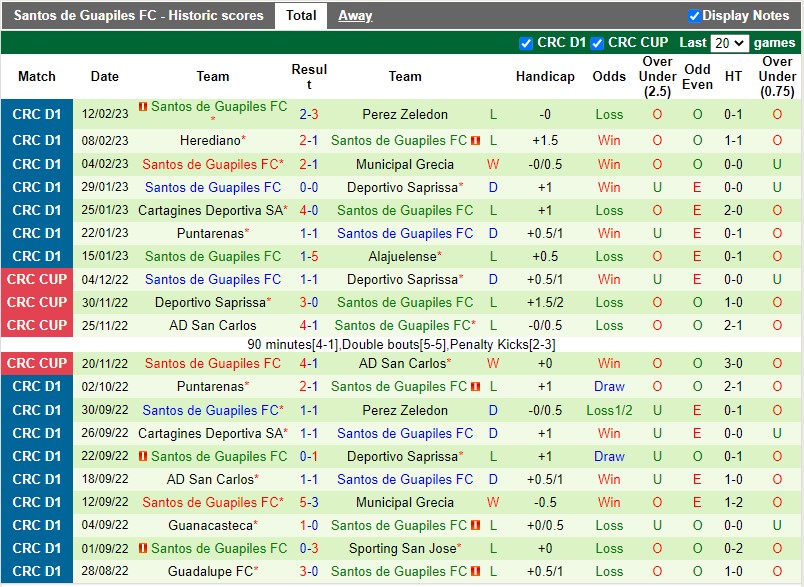Click Sporting San Jose team name

[x=405, y=549]
